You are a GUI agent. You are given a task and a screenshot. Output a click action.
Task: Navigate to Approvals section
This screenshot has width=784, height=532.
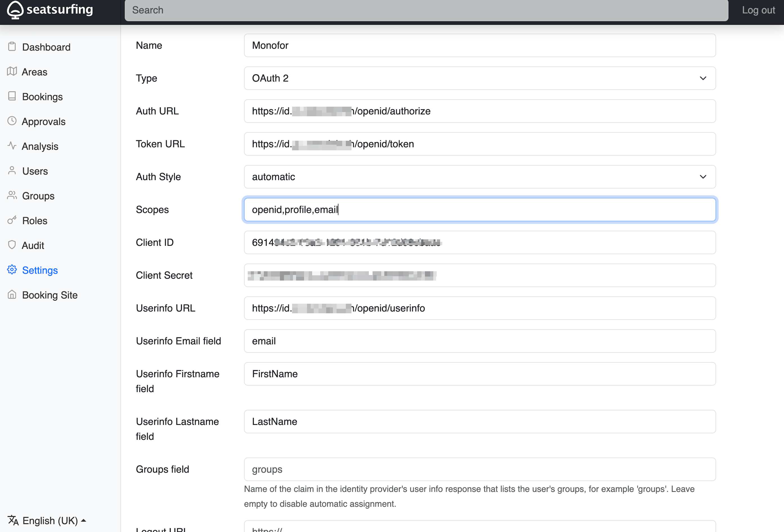pyautogui.click(x=44, y=121)
